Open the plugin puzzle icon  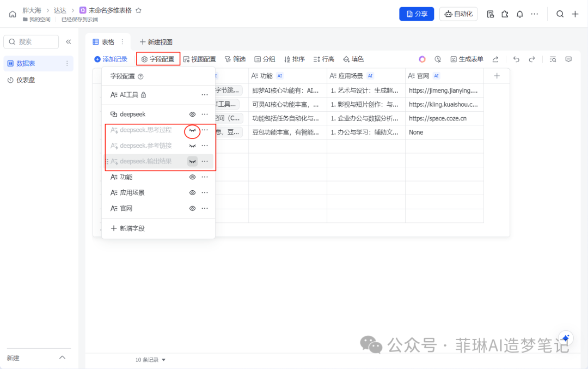click(505, 14)
